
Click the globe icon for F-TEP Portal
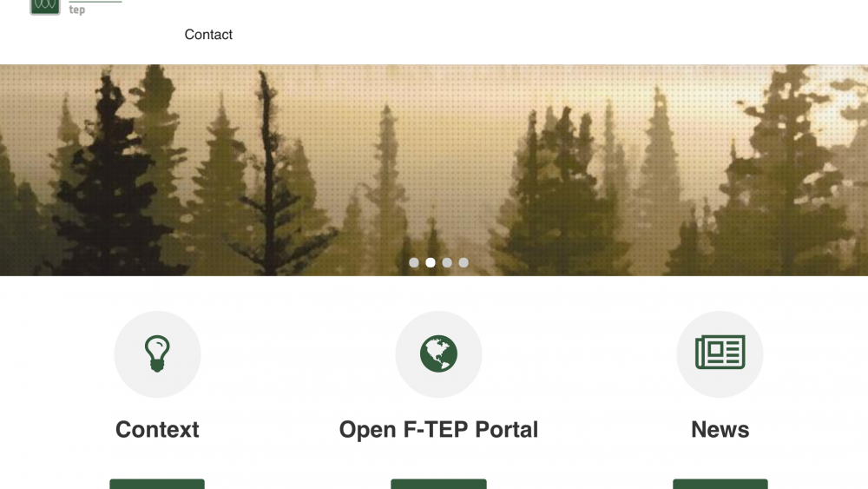point(438,354)
